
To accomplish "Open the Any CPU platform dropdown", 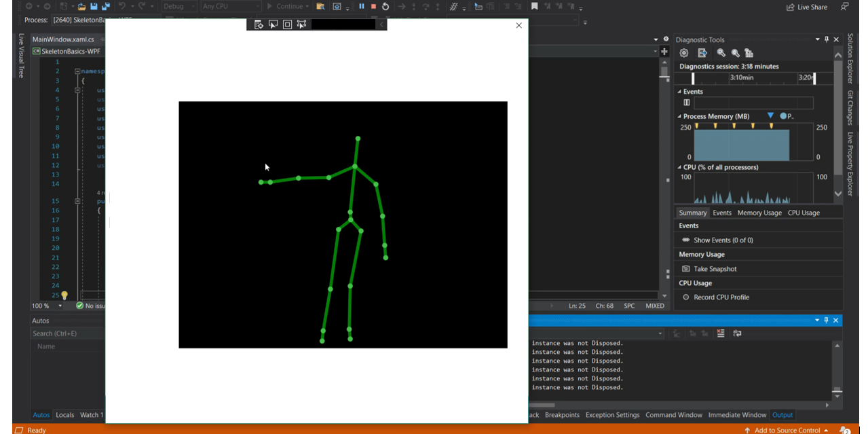I will pyautogui.click(x=230, y=6).
